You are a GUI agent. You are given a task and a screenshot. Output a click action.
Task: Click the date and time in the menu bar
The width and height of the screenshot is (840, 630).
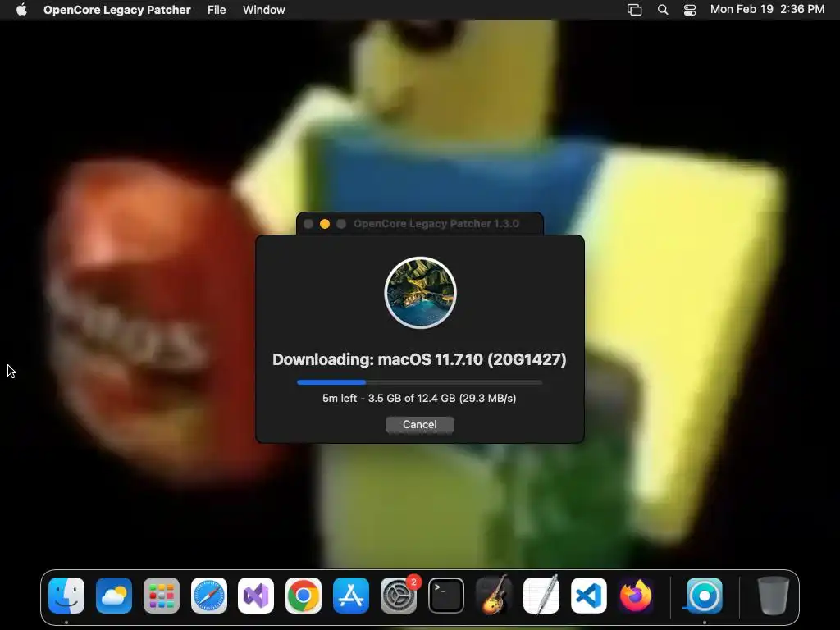[767, 10]
